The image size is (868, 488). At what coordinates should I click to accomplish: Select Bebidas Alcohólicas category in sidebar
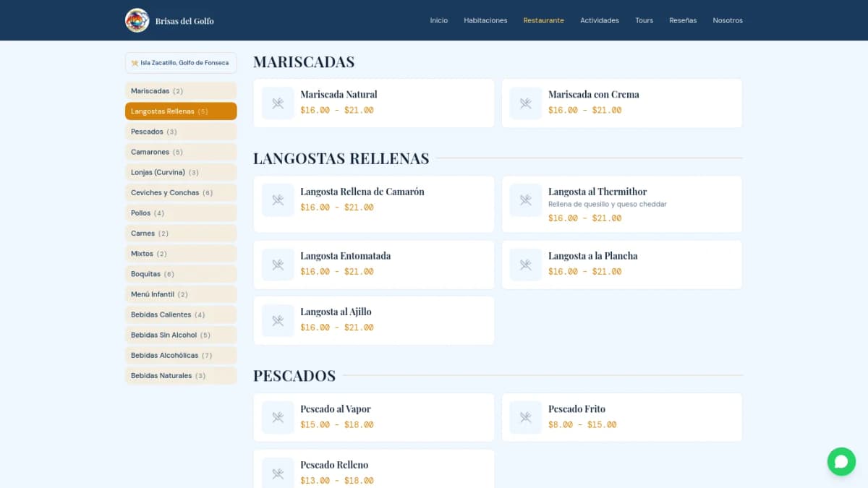(x=181, y=355)
